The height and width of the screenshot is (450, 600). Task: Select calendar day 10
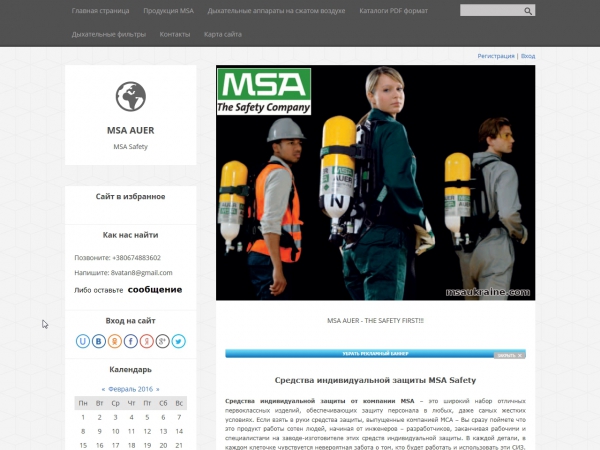click(x=115, y=431)
